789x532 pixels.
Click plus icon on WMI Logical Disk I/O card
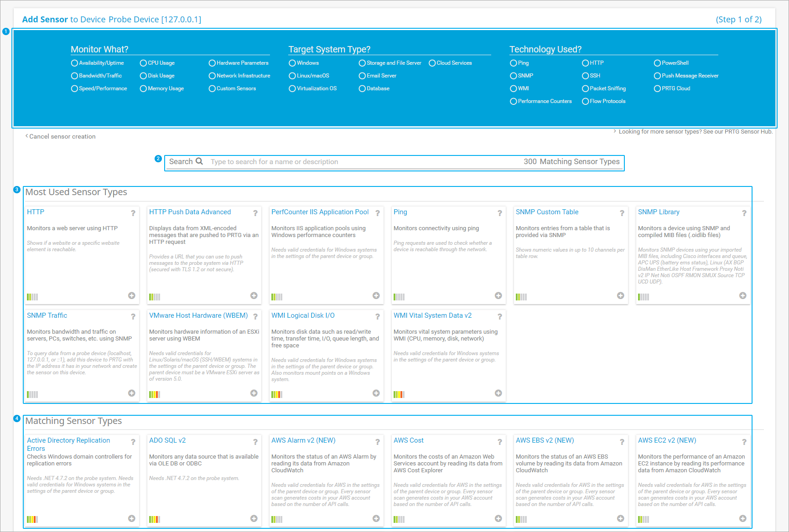coord(376,393)
